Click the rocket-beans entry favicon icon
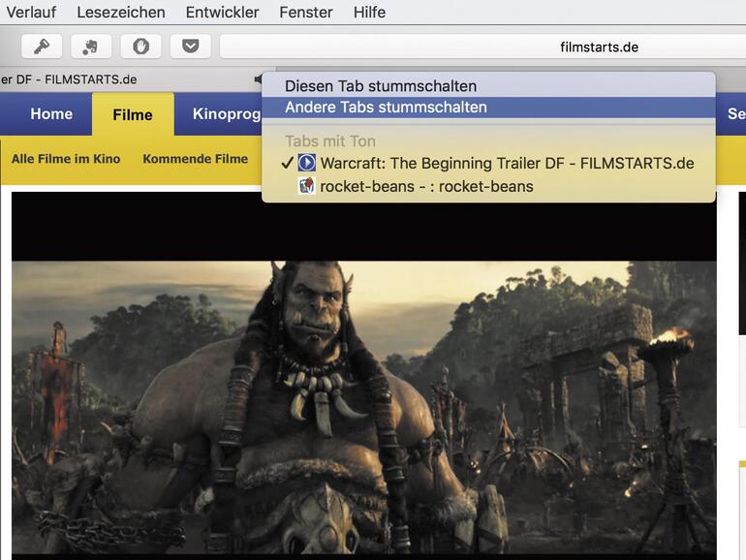This screenshot has height=560, width=746. (306, 186)
